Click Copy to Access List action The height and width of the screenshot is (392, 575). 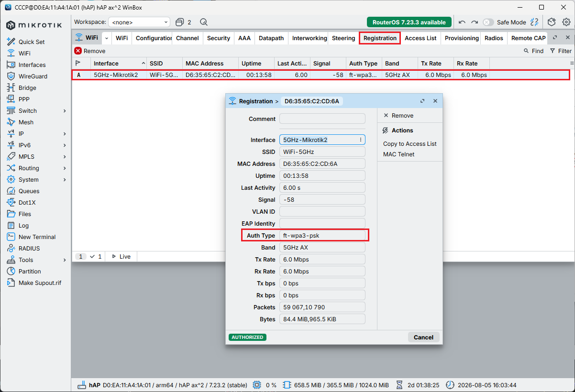[x=410, y=144]
